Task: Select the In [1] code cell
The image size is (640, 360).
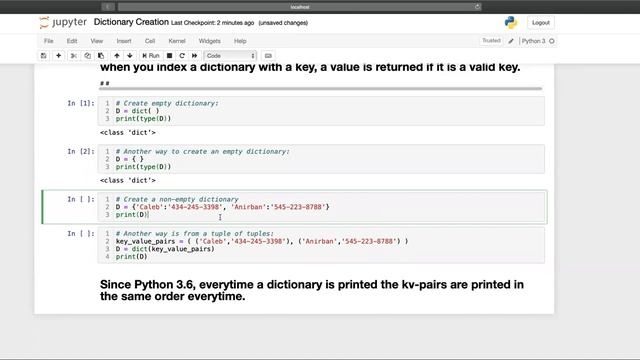Action: [321, 111]
